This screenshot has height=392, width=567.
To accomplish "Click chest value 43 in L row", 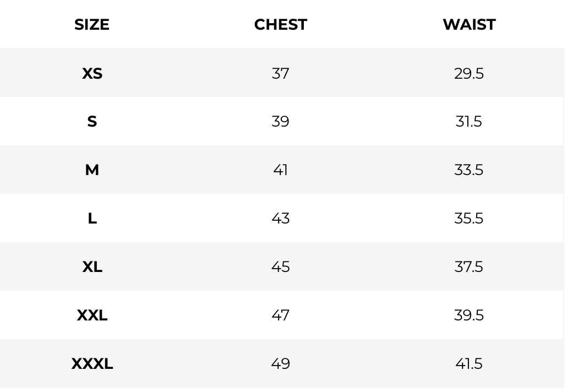I will [280, 218].
